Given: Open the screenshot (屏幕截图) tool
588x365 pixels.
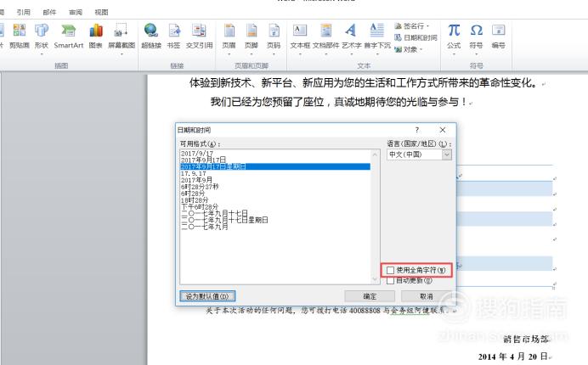Looking at the screenshot, I should 122,39.
